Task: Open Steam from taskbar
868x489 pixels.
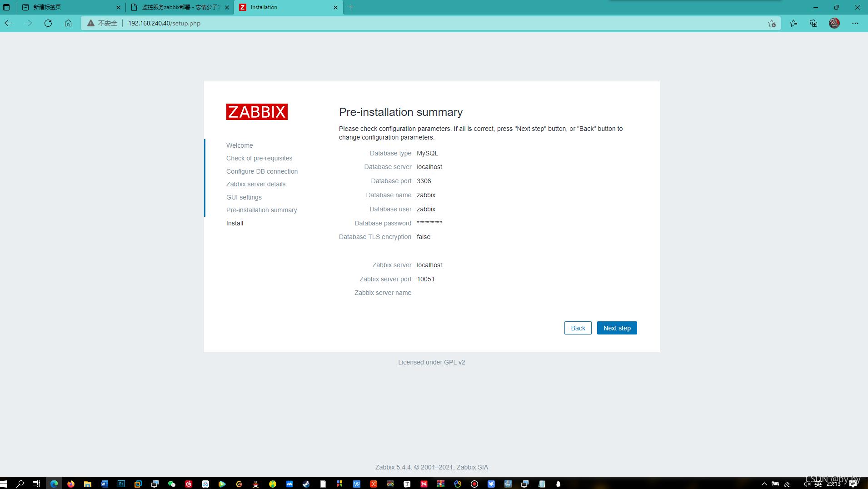Action: (306, 484)
